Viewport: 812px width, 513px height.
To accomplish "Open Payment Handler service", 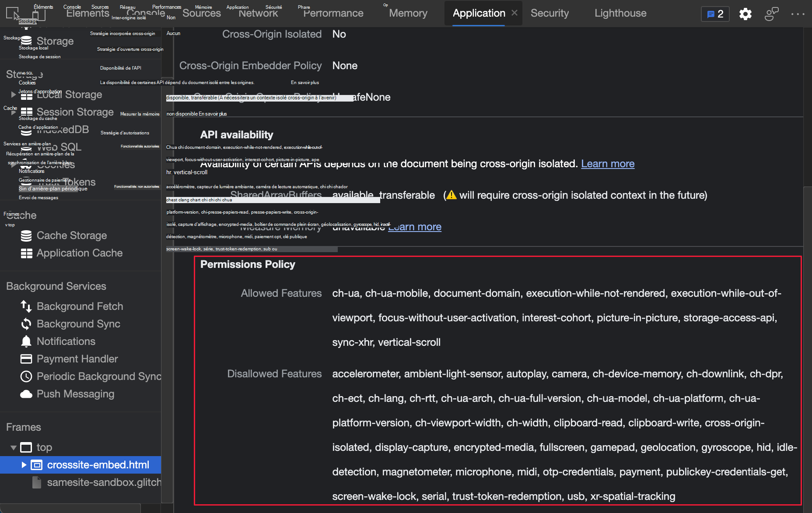I will [x=77, y=359].
